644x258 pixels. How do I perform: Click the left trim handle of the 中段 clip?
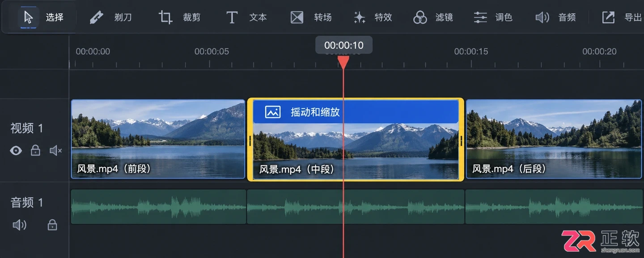[x=250, y=141]
